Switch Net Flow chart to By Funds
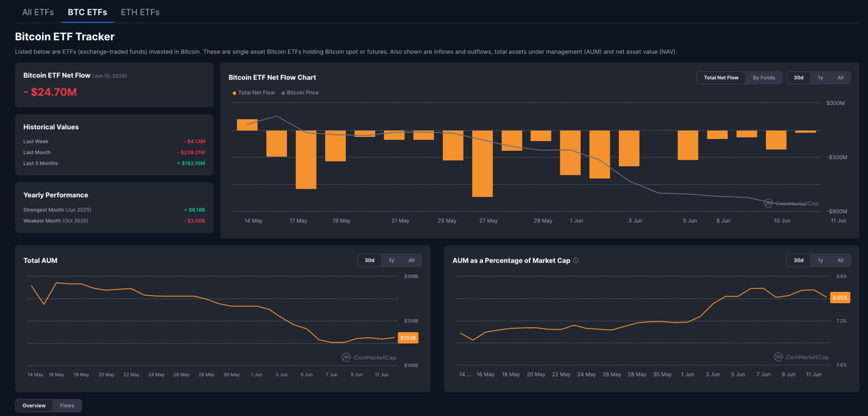Screen dimensions: 868x416 764,78
